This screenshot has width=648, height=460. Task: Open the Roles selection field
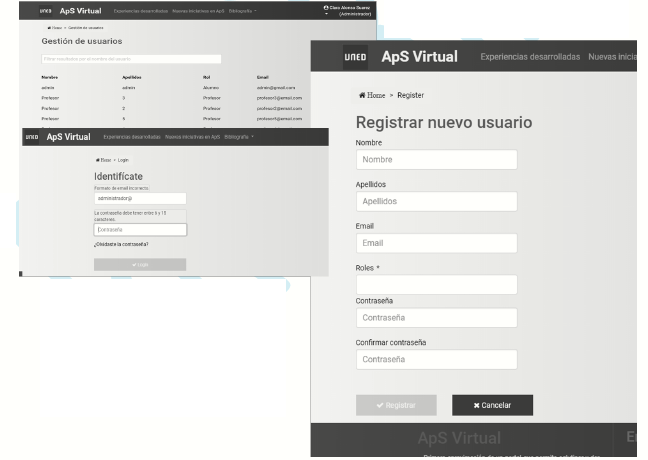[436, 284]
